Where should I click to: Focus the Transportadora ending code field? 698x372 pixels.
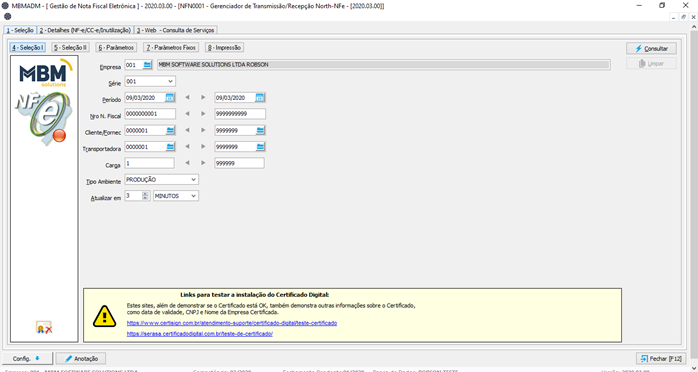pos(235,146)
